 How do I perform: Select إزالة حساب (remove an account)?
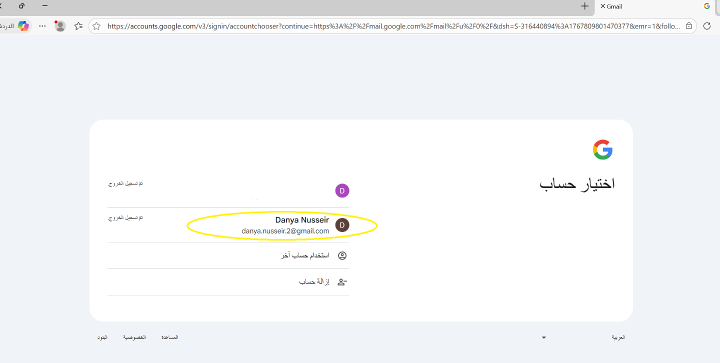tap(228, 282)
